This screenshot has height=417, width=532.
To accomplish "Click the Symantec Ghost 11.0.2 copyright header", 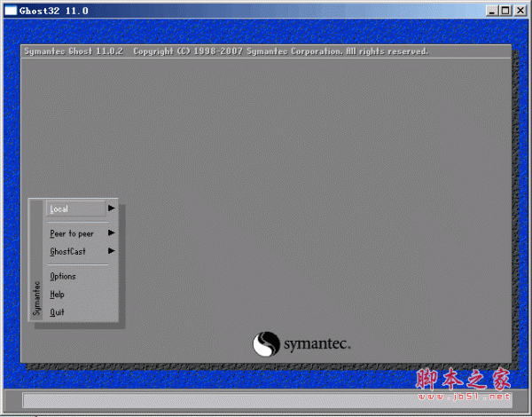I will 226,51.
